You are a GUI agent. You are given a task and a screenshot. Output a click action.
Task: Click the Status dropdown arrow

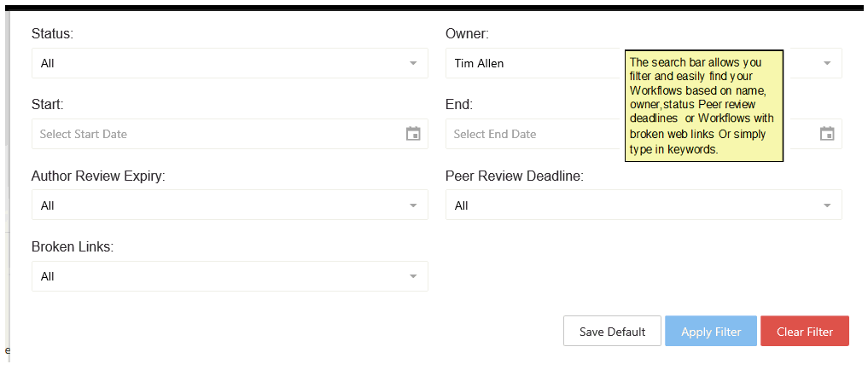tap(413, 63)
